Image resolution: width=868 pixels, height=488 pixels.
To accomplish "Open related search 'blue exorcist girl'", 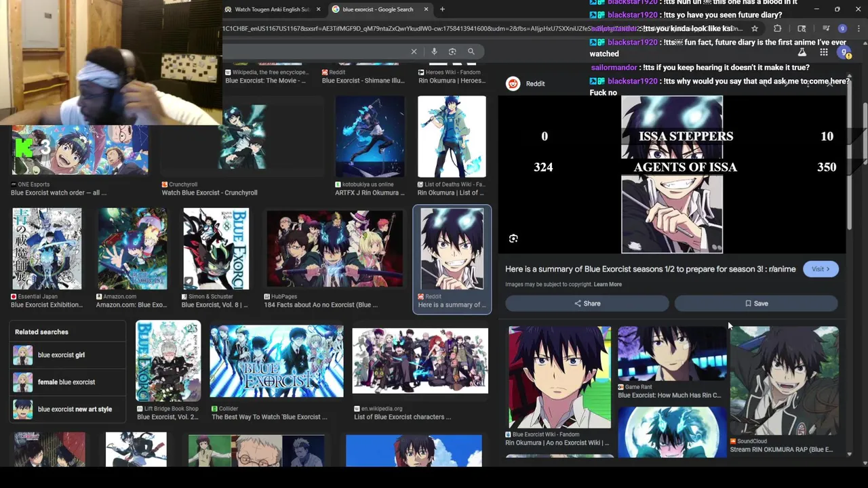I will (x=67, y=355).
